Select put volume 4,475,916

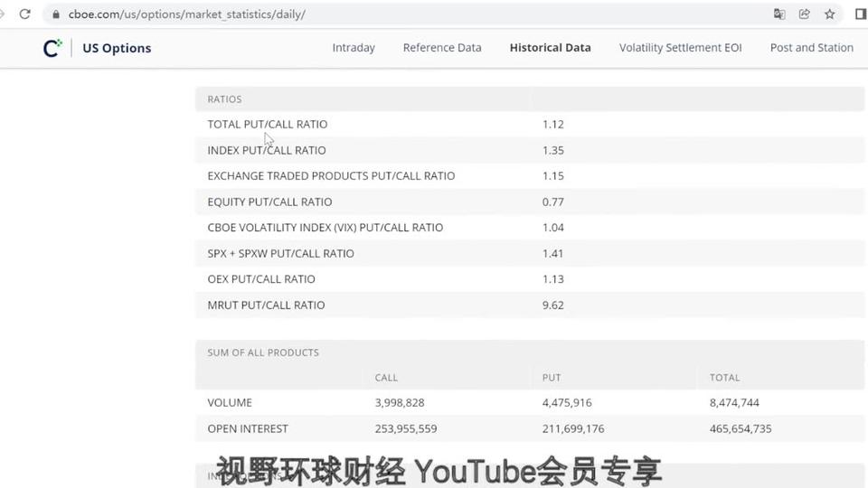pos(567,403)
